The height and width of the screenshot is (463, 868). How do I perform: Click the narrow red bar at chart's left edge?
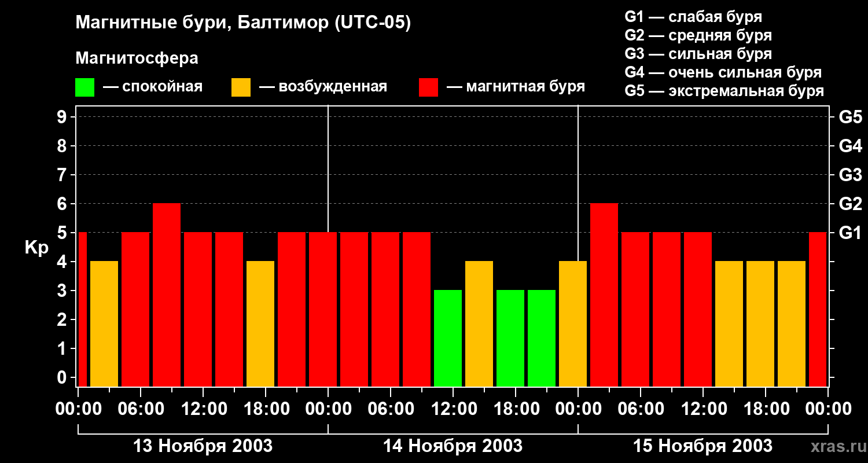pos(82,309)
